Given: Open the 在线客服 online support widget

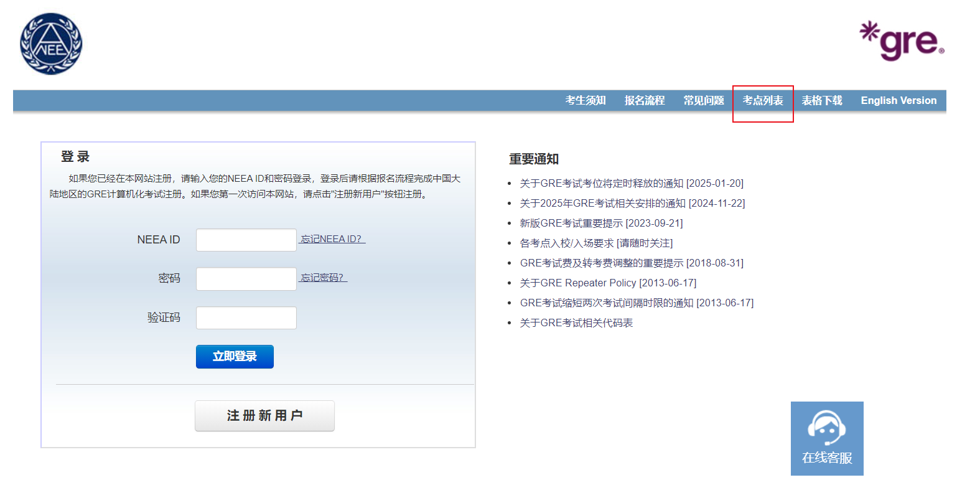Looking at the screenshot, I should [826, 438].
